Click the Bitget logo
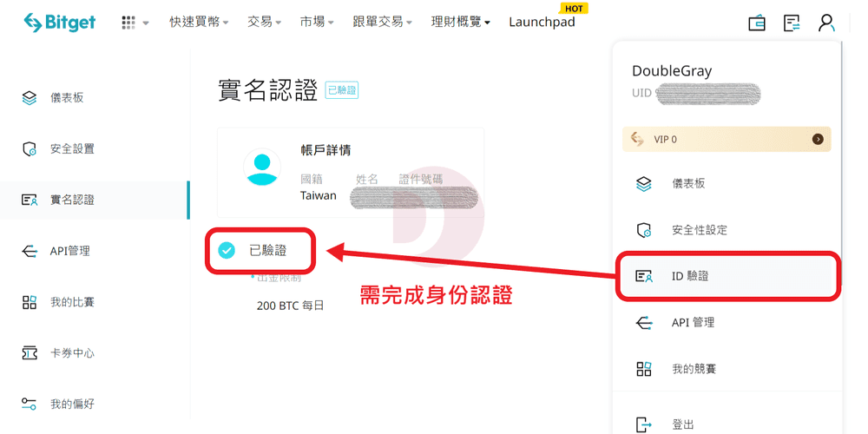 60,23
